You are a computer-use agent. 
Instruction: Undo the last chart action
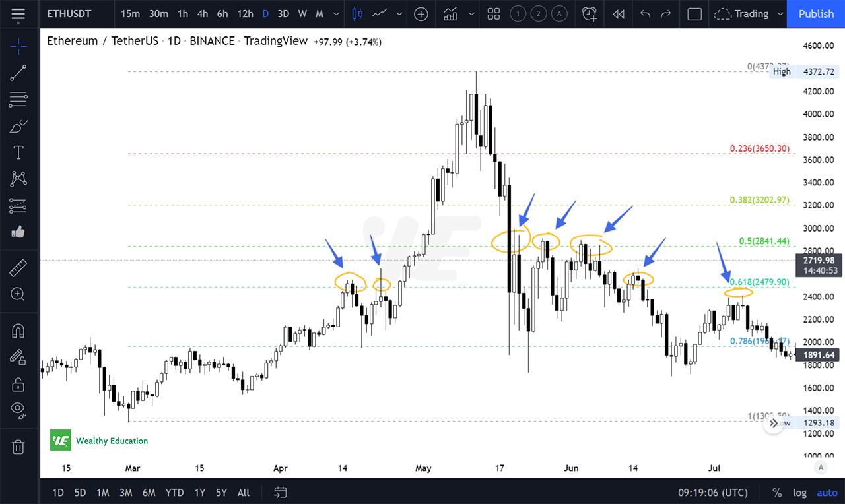tap(646, 14)
